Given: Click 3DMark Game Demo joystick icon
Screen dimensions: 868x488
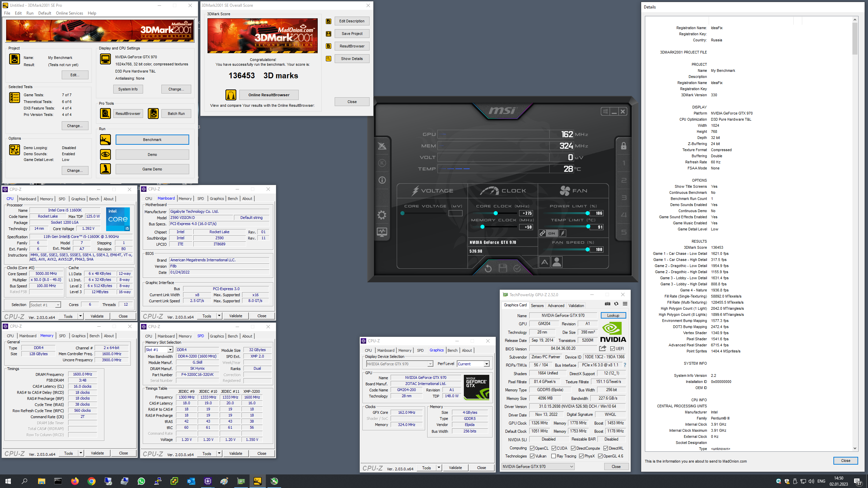Looking at the screenshot, I should click(x=105, y=169).
